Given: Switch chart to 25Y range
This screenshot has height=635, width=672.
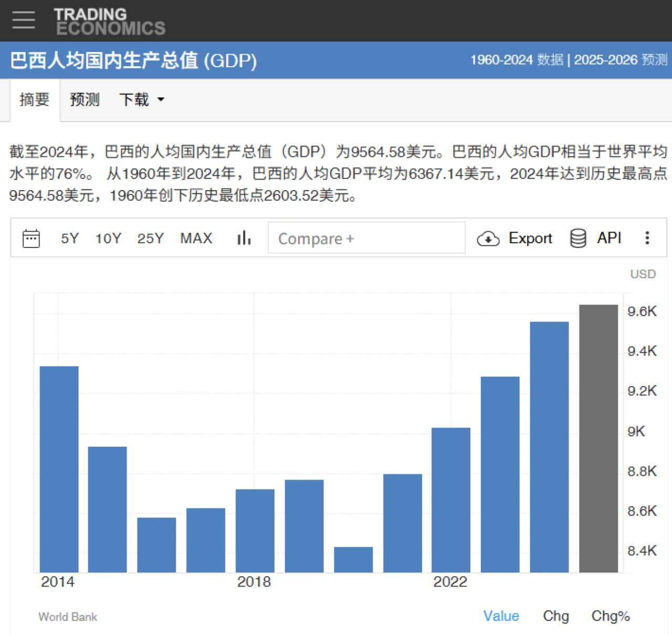Looking at the screenshot, I should (x=150, y=238).
